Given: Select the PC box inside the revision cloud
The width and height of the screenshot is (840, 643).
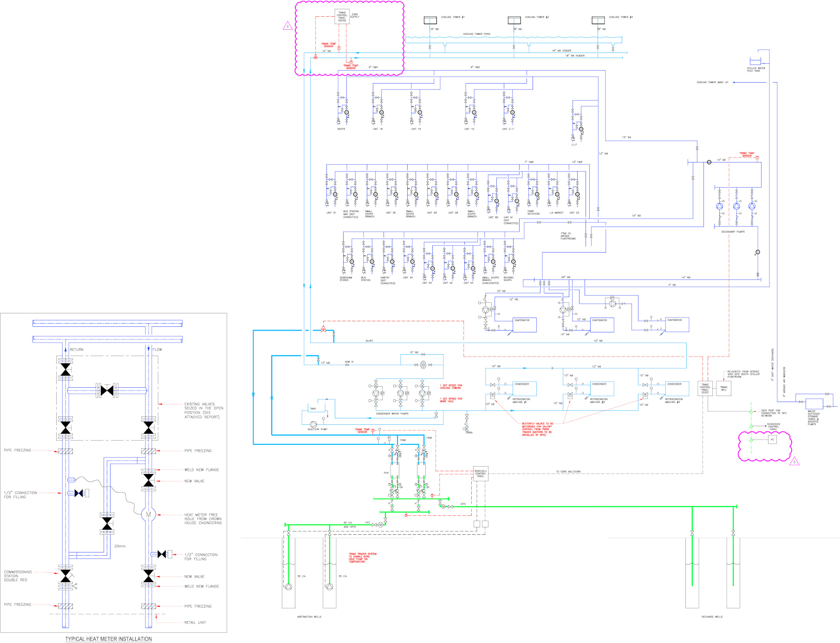Looking at the screenshot, I should [772, 439].
